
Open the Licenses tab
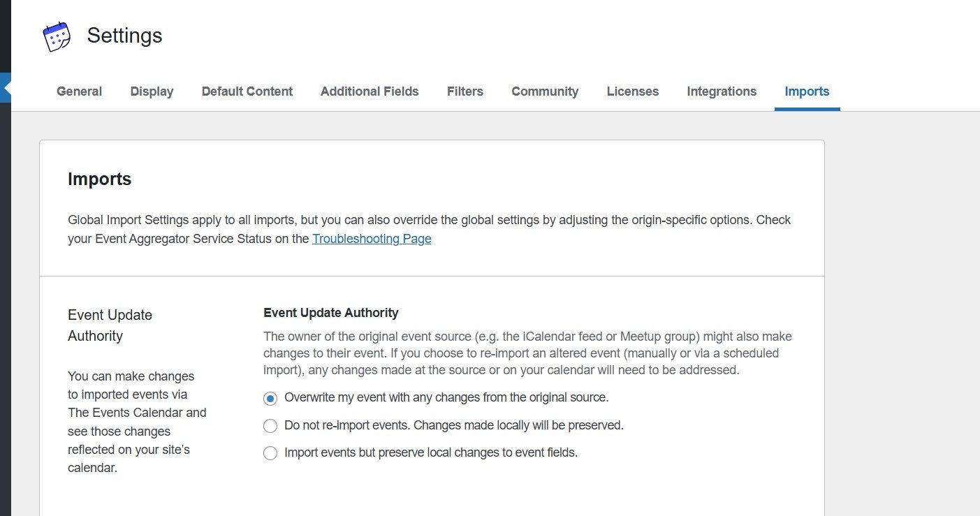[x=632, y=91]
